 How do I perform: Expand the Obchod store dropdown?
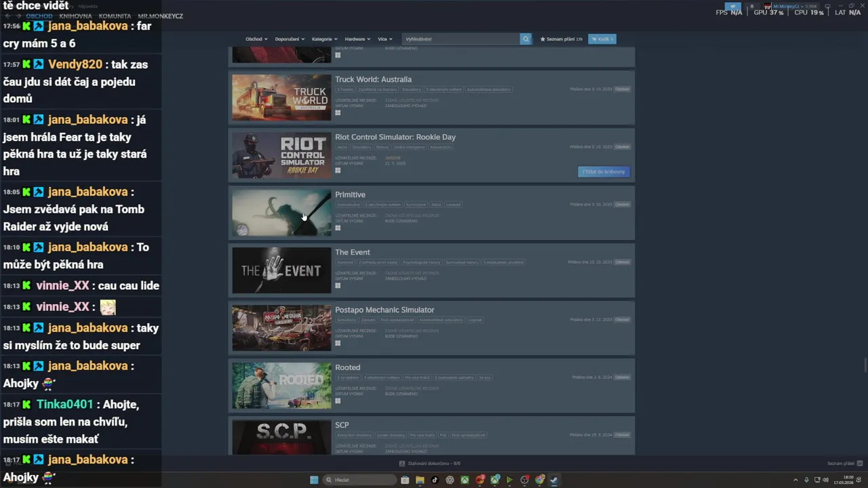point(256,39)
